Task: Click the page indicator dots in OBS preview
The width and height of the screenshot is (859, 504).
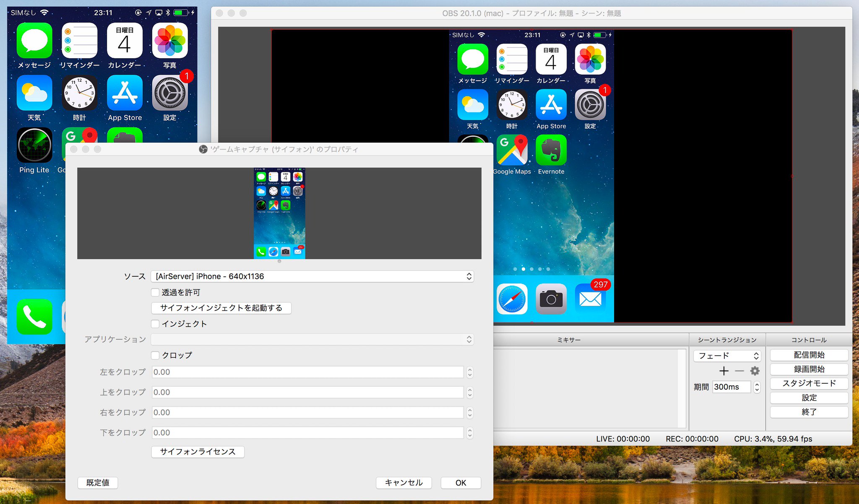Action: coord(532,269)
